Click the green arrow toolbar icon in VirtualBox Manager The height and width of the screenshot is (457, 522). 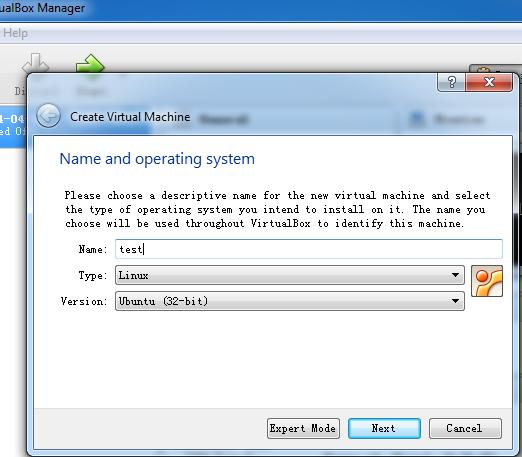coord(90,63)
